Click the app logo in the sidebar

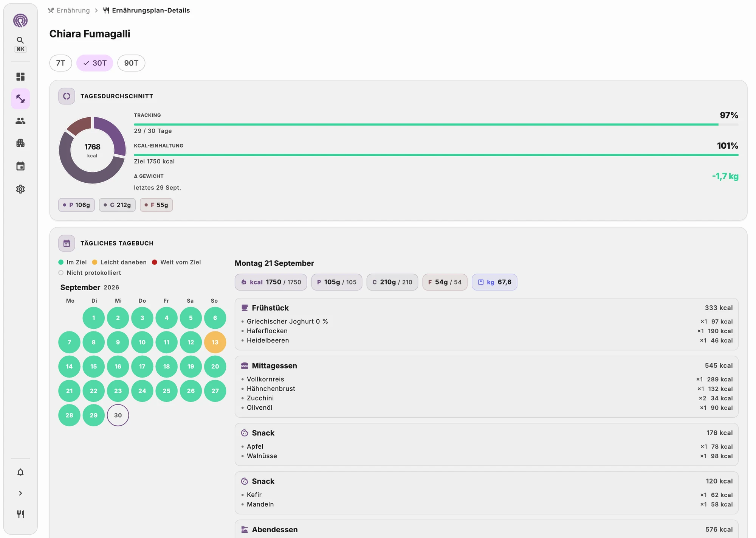click(x=20, y=20)
